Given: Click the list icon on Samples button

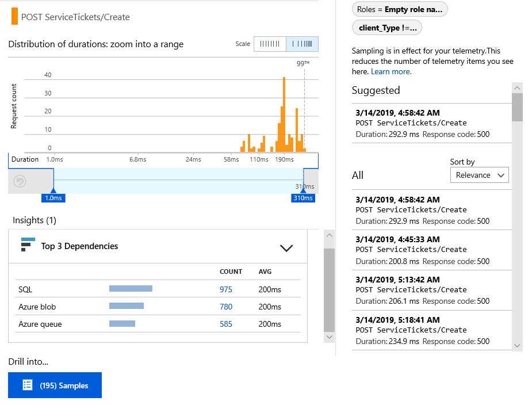Looking at the screenshot, I should click(x=27, y=385).
